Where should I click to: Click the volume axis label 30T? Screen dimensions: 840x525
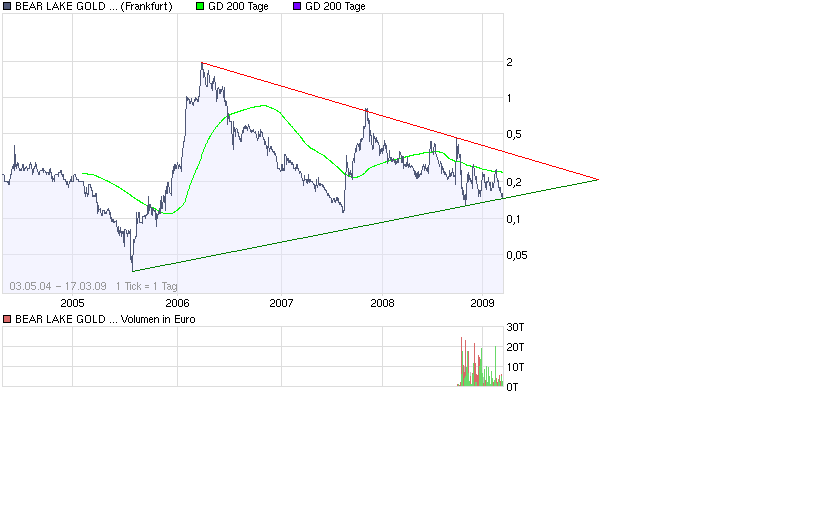515,327
